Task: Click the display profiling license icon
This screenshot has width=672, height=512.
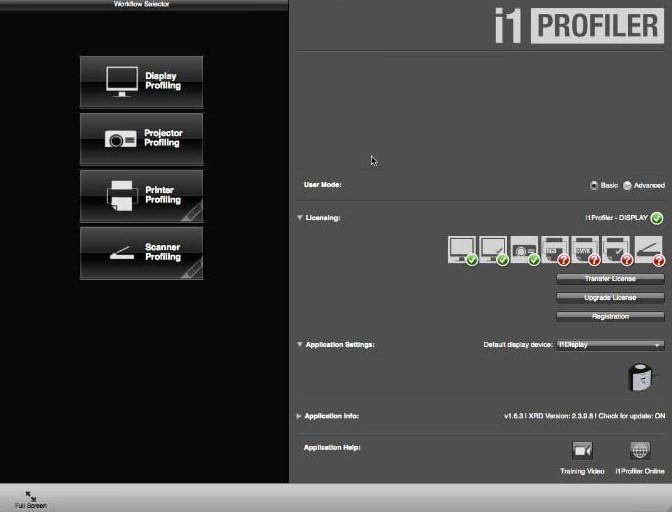Action: tap(462, 250)
